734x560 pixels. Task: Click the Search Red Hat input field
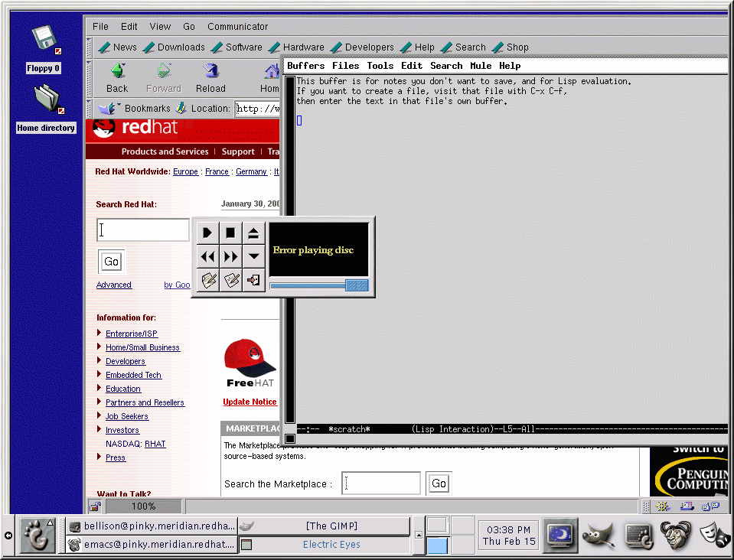tap(143, 230)
